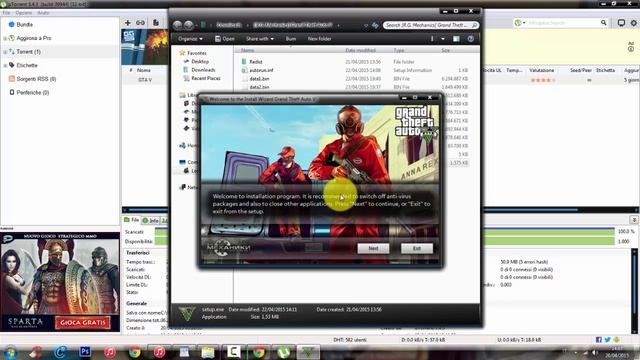The width and height of the screenshot is (640, 360).
Task: Focus the uTorrent search field
Action: 563,23
